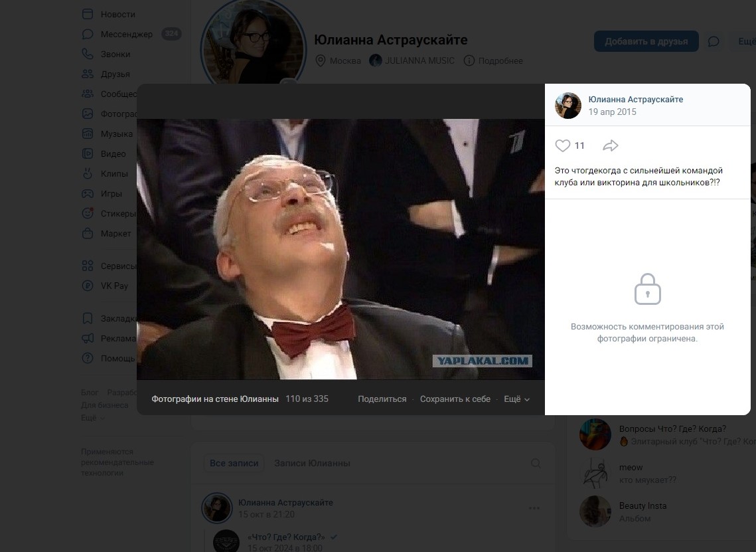Expand "Ещё" in the sidebar footer
The height and width of the screenshot is (552, 756).
point(92,418)
